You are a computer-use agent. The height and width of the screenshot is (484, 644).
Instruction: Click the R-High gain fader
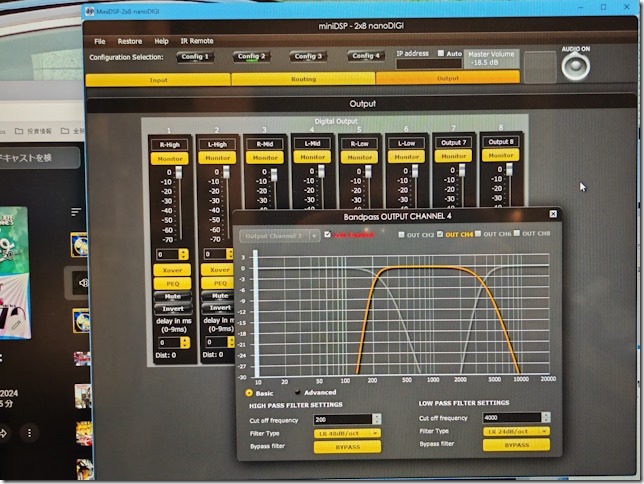coord(179,173)
